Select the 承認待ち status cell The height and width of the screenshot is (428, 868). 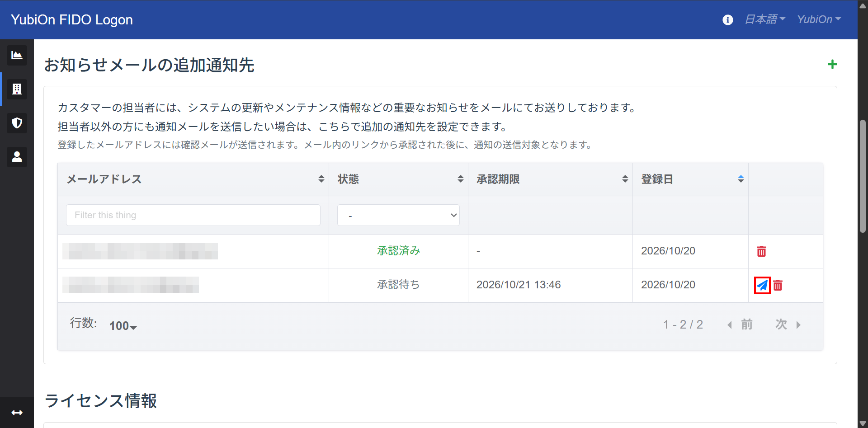(398, 285)
